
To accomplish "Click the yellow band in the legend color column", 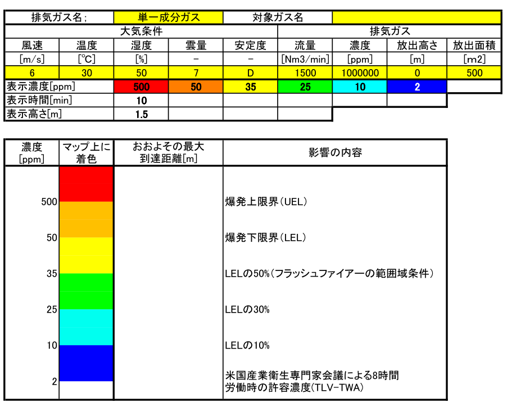I will (87, 255).
